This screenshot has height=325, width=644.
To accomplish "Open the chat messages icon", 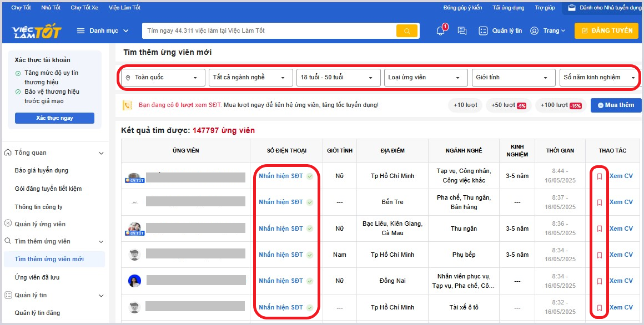I will pyautogui.click(x=462, y=31).
